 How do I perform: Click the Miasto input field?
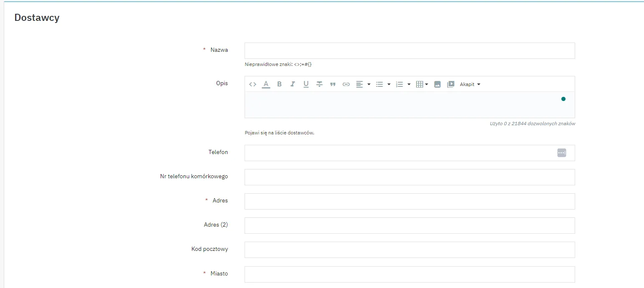[x=409, y=274]
